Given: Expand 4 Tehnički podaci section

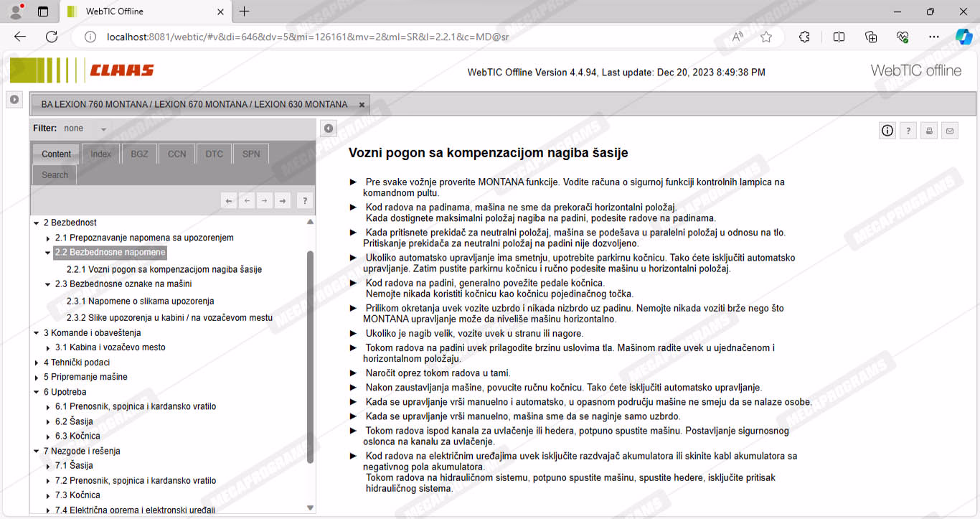Looking at the screenshot, I should tap(37, 363).
